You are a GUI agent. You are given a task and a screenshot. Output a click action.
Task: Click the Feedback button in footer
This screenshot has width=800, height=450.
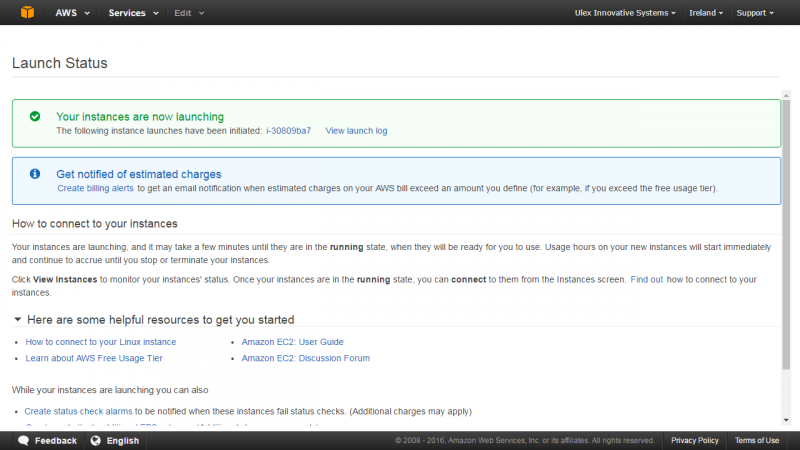pyautogui.click(x=47, y=440)
